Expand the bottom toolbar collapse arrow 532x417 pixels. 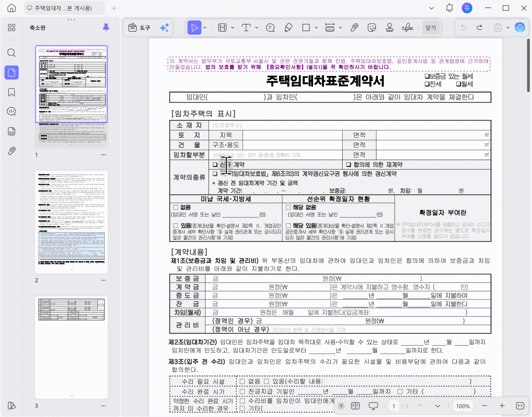point(341,406)
